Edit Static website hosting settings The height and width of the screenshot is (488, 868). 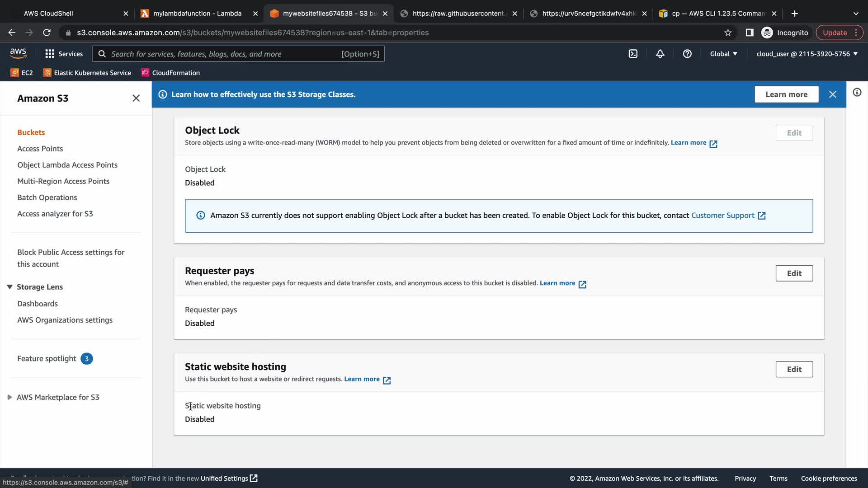point(794,369)
